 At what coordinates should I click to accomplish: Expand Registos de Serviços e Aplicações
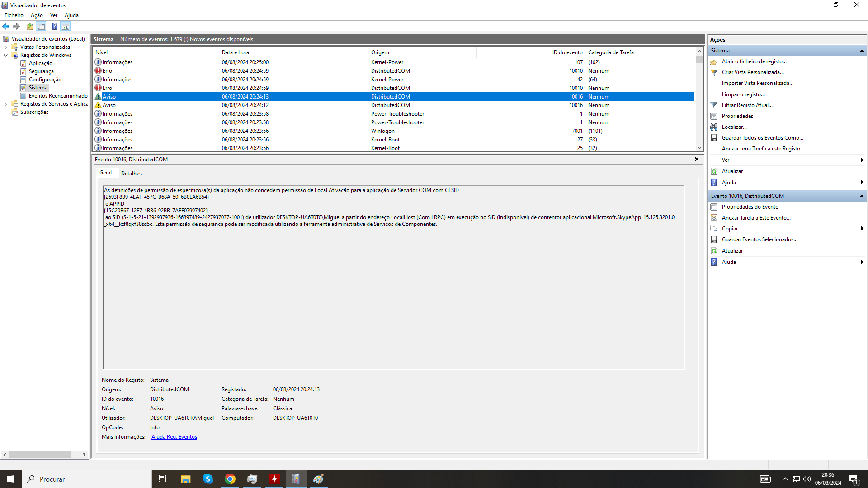point(5,104)
